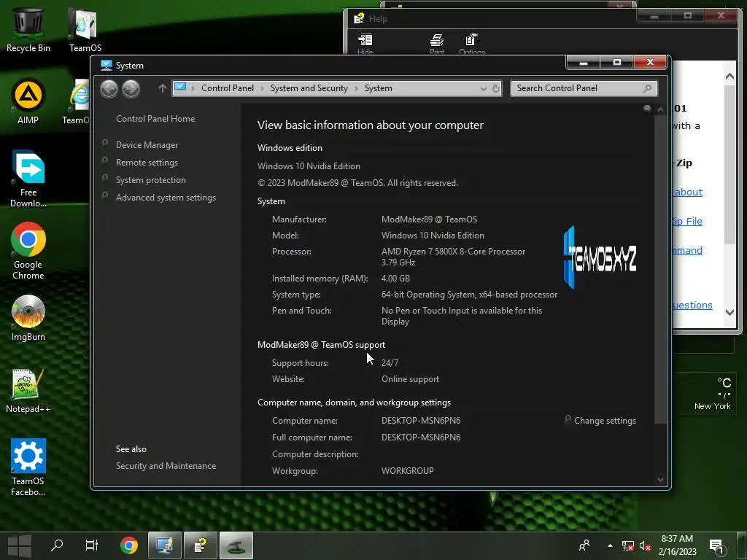Click the System window title bar icon
Image resolution: width=747 pixels, height=560 pixels.
tap(107, 65)
